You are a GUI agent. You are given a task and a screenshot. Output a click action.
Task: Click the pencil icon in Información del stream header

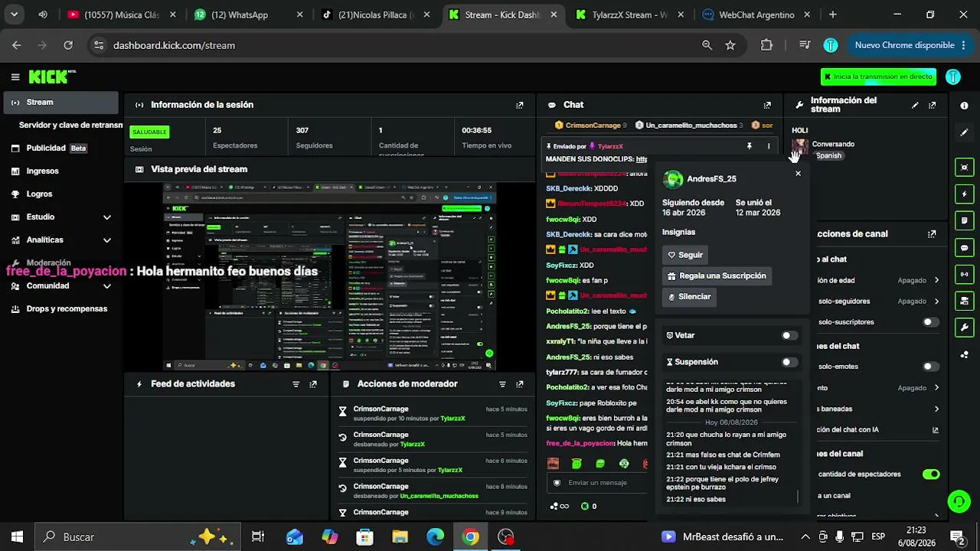click(x=915, y=105)
